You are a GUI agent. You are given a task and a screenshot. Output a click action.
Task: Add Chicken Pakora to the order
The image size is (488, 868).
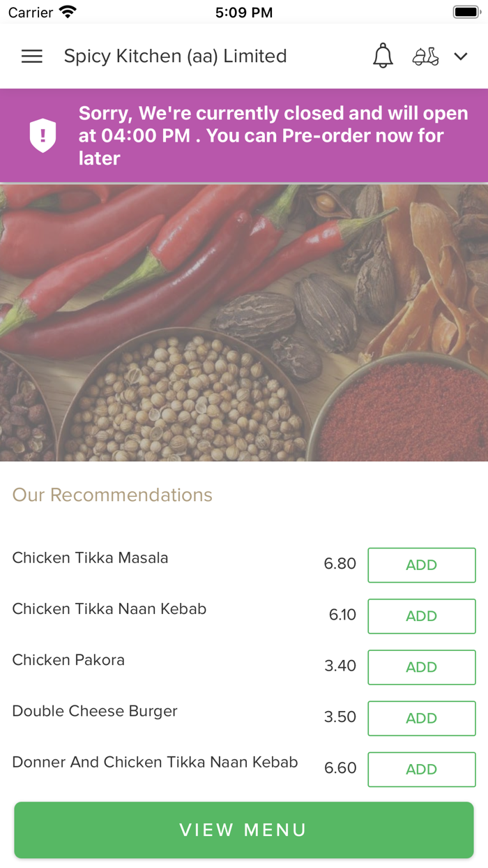click(x=421, y=667)
